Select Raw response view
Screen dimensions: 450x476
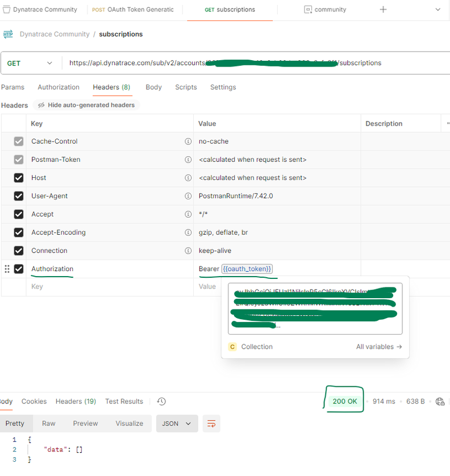[x=49, y=424]
